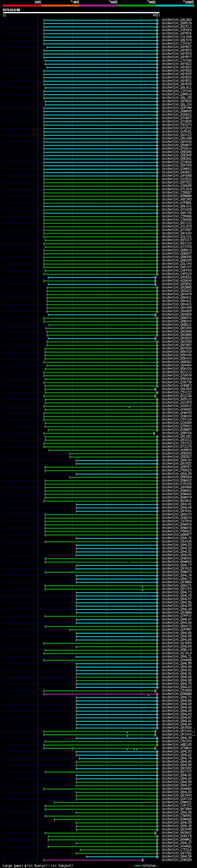Click the magenta ~60% identity legend segment
Image resolution: width=197 pixels, height=868 pixels.
point(99,6)
